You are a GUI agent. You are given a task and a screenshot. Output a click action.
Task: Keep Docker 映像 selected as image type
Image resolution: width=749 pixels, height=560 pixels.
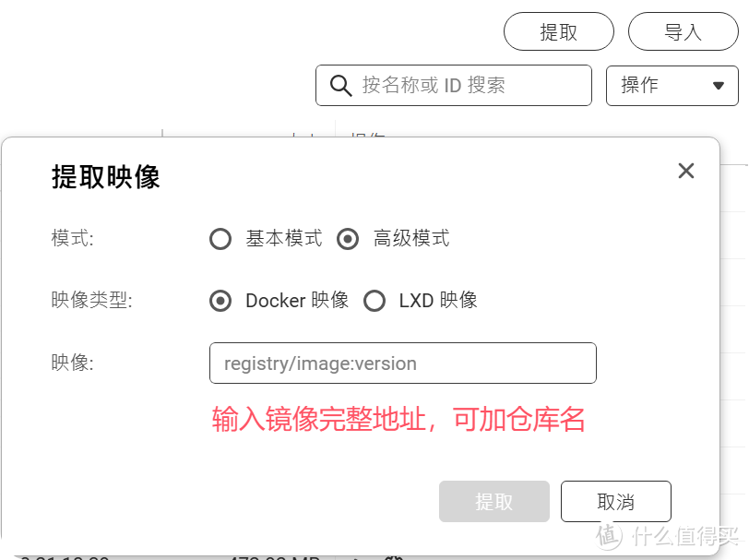pyautogui.click(x=220, y=301)
